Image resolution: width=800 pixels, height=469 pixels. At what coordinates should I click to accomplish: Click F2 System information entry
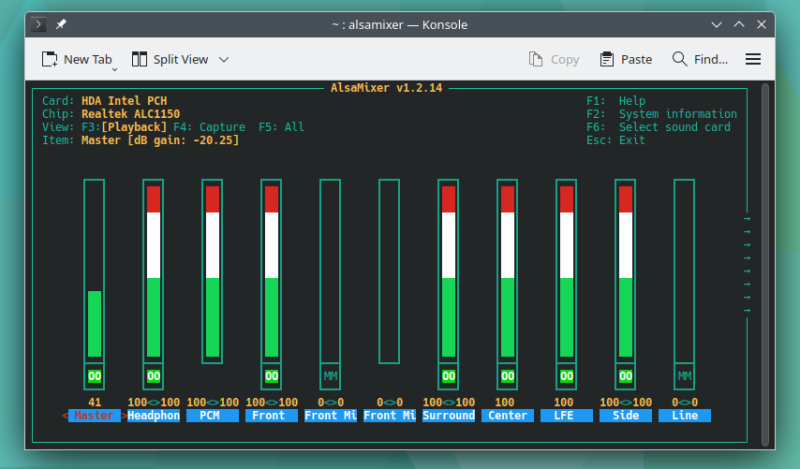pos(662,114)
